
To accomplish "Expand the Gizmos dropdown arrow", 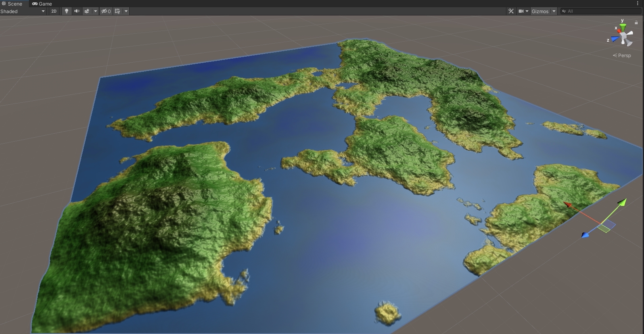I will tap(554, 11).
